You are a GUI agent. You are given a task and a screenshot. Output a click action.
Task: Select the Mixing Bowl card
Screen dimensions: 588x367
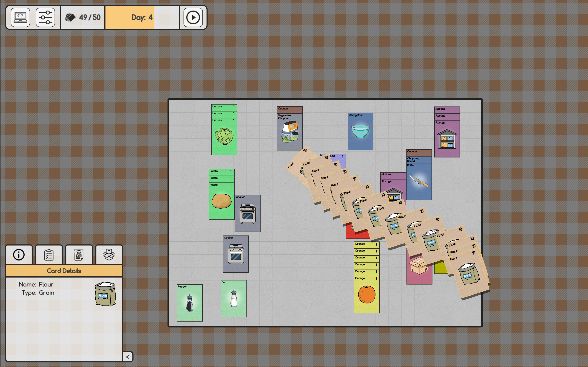(x=360, y=132)
